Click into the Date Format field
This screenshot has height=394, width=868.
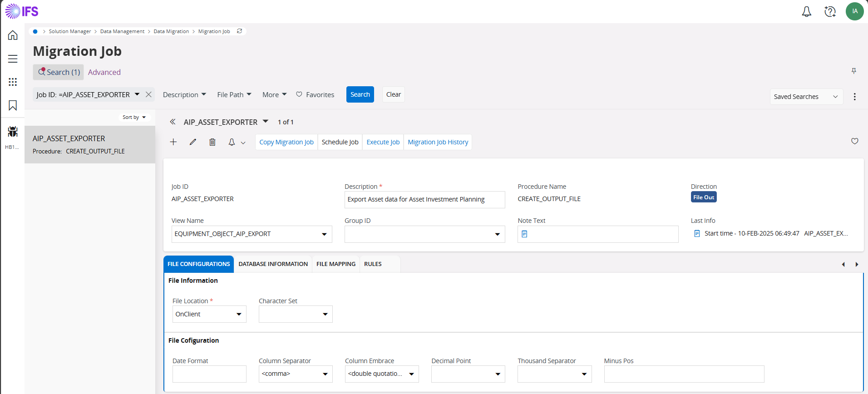(x=209, y=374)
